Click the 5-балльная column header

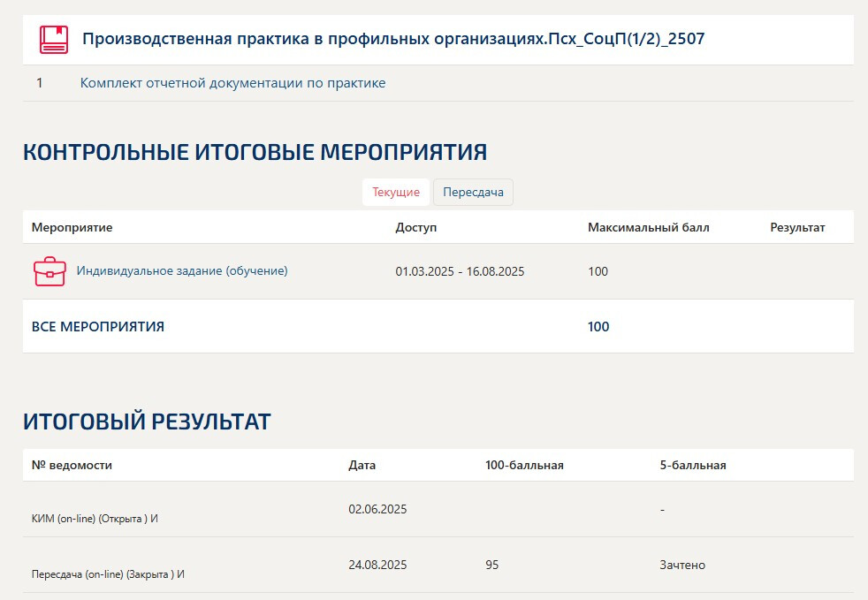[x=693, y=465]
